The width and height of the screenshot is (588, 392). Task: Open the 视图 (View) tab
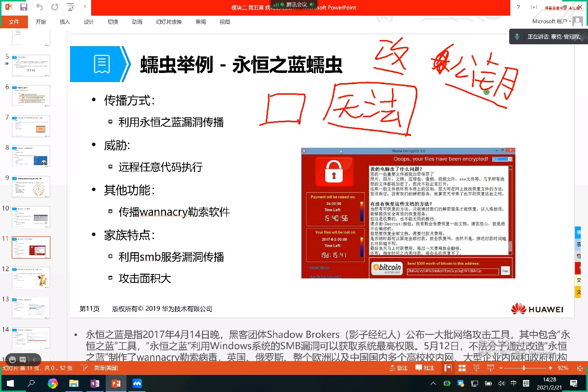pos(224,22)
